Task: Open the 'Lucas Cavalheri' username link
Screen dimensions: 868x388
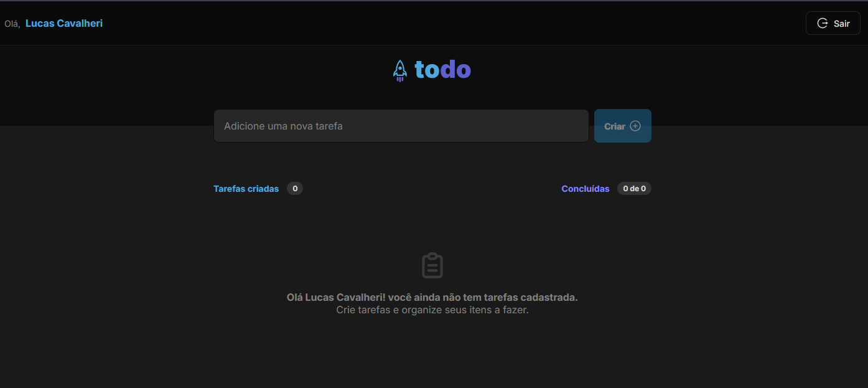Action: pyautogui.click(x=63, y=23)
